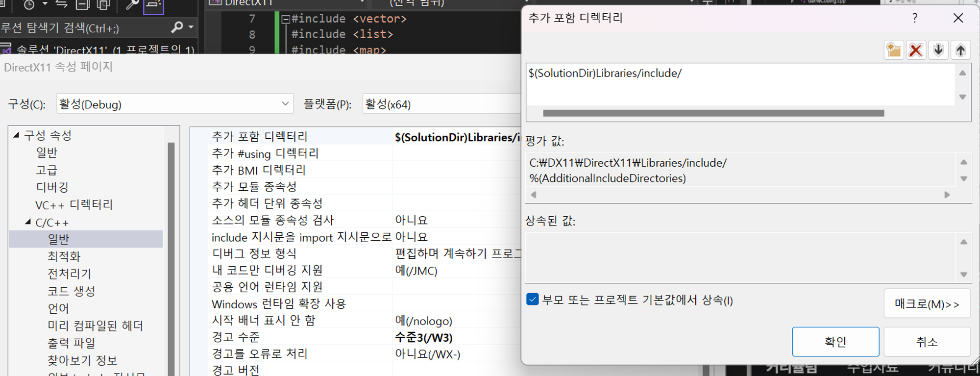Screen dimensions: 980x376
Task: Open the 플랫폼(P) platform dropdown
Action: point(441,103)
